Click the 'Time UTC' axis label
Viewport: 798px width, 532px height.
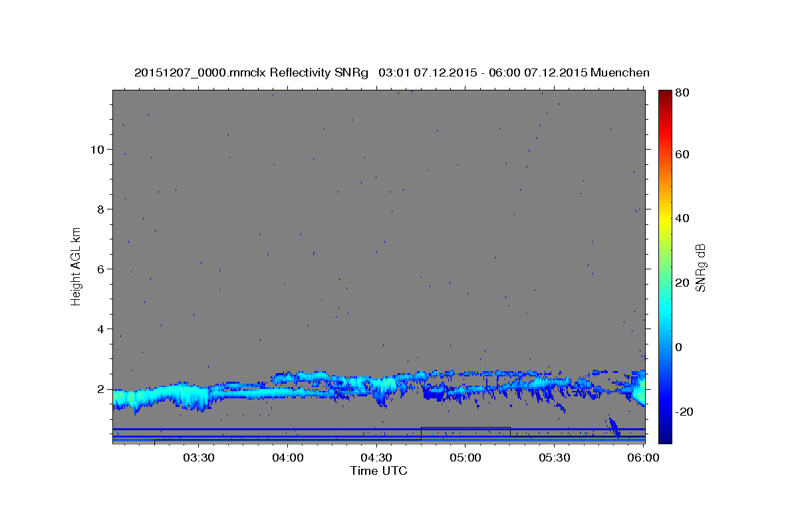378,471
